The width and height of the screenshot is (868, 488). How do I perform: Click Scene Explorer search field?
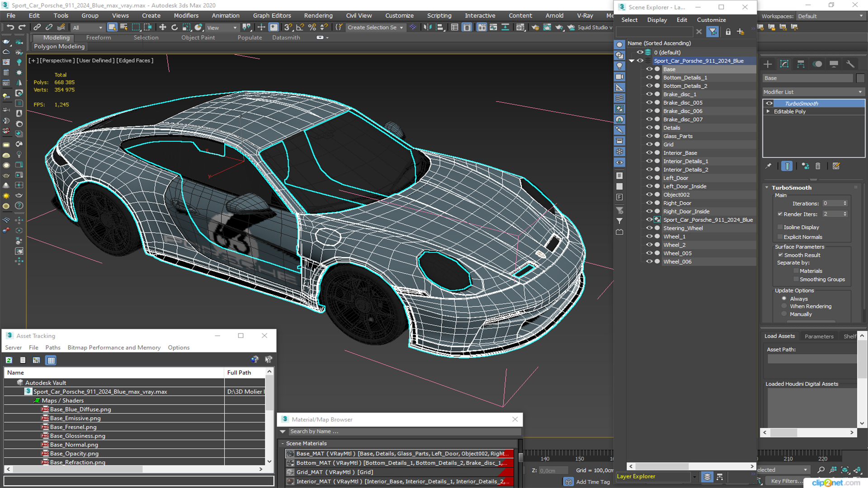coord(654,32)
